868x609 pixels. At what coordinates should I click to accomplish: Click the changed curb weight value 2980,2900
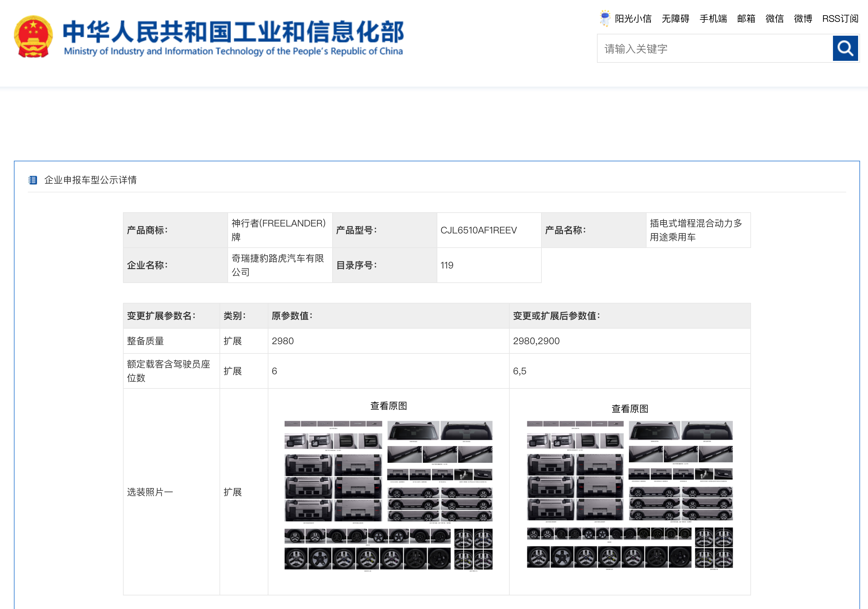(x=536, y=341)
